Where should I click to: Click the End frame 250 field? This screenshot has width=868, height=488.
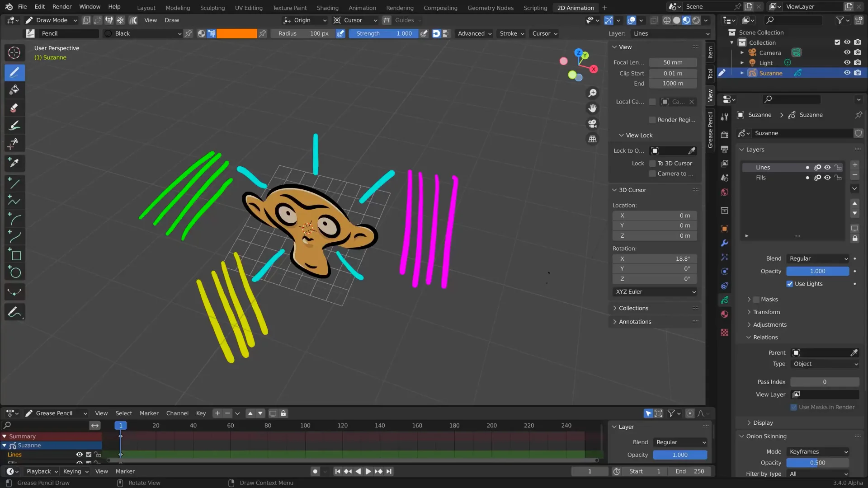pos(690,471)
